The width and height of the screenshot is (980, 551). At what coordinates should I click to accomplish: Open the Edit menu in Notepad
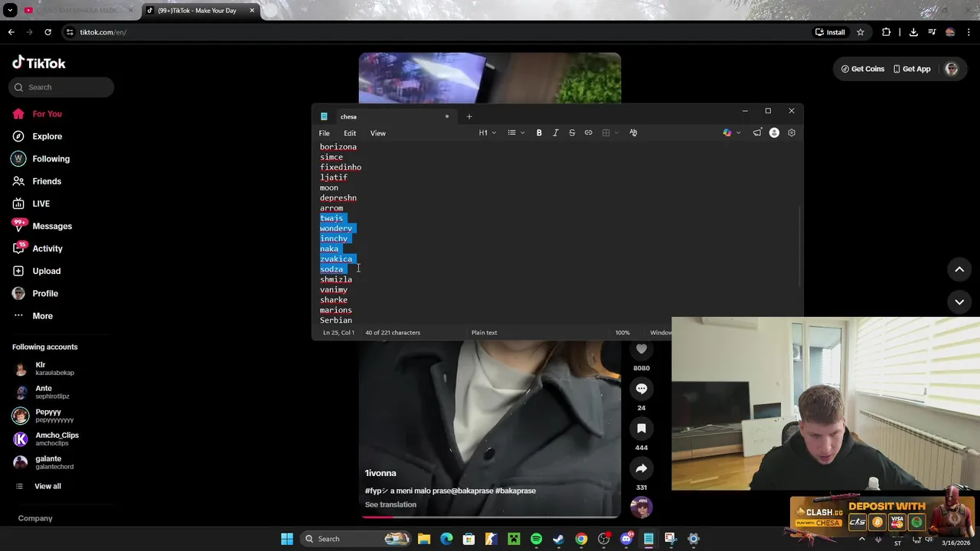pyautogui.click(x=350, y=133)
